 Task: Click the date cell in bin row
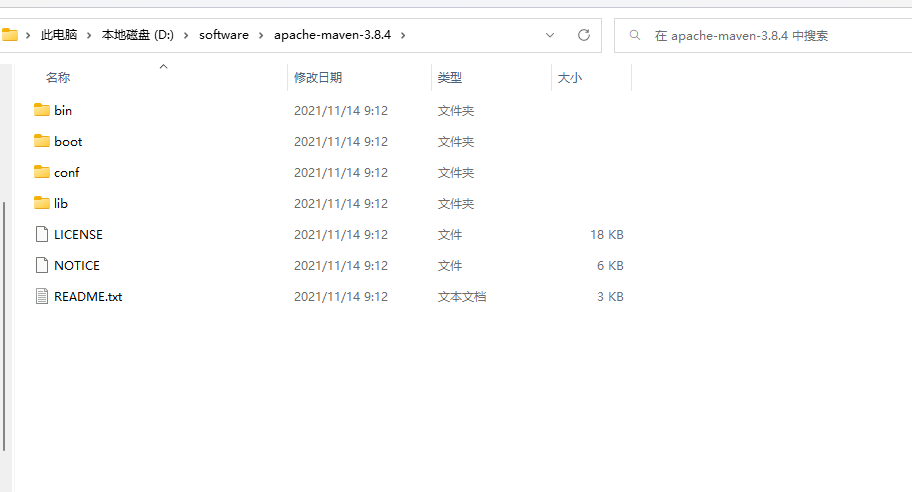pos(341,110)
